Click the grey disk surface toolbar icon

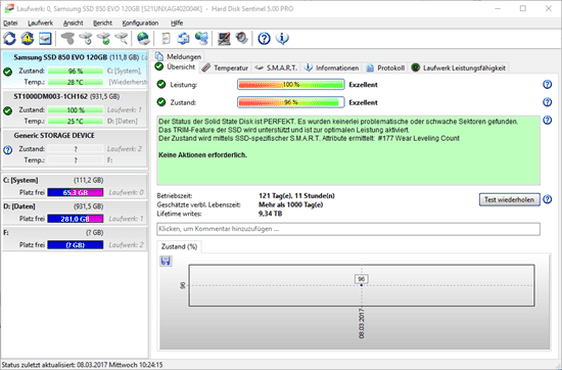pyautogui.click(x=67, y=38)
